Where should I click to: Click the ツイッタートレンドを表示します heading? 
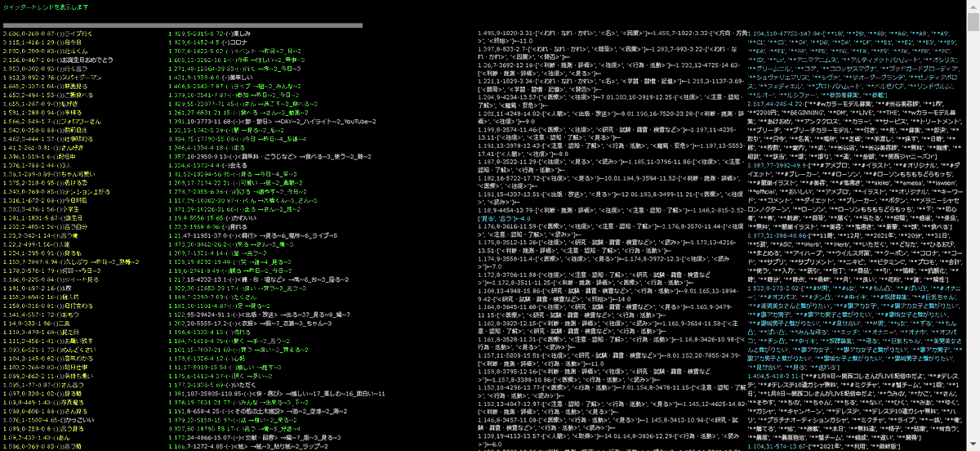tap(44, 7)
